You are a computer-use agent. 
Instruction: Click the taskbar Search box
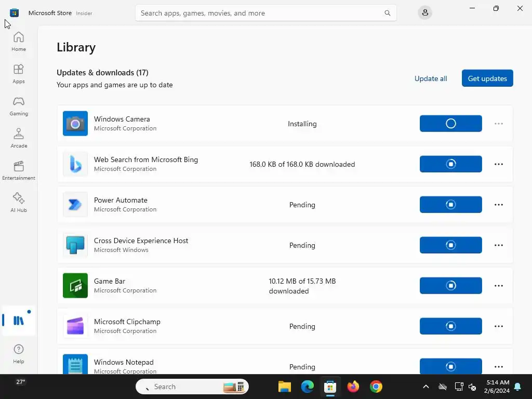click(192, 387)
